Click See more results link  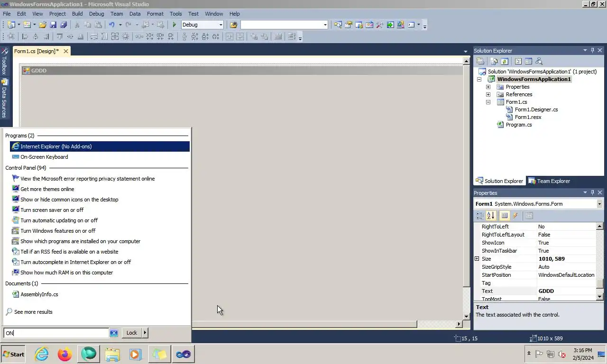33,312
